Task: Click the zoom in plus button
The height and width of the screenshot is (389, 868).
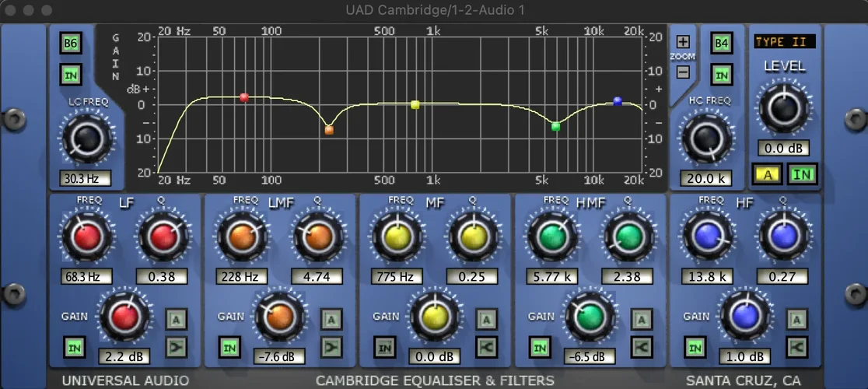Action: (x=683, y=41)
